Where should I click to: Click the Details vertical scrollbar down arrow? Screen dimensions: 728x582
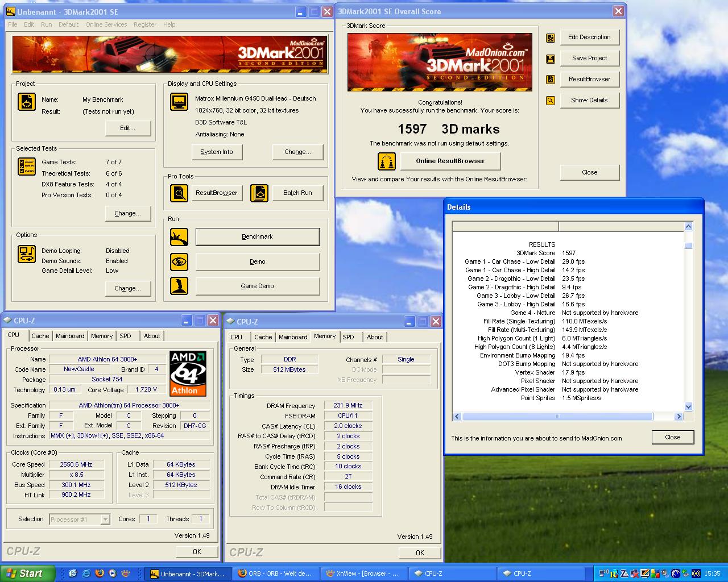(688, 406)
